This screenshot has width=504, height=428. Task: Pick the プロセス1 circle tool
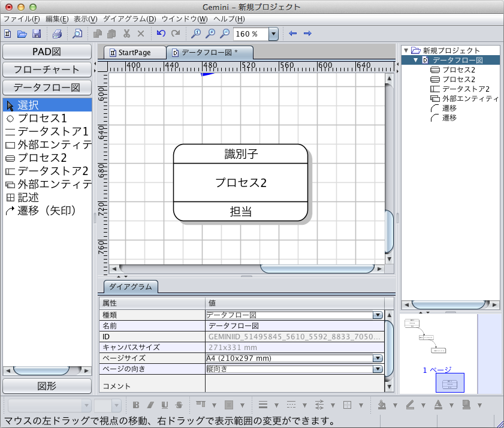(x=47, y=118)
